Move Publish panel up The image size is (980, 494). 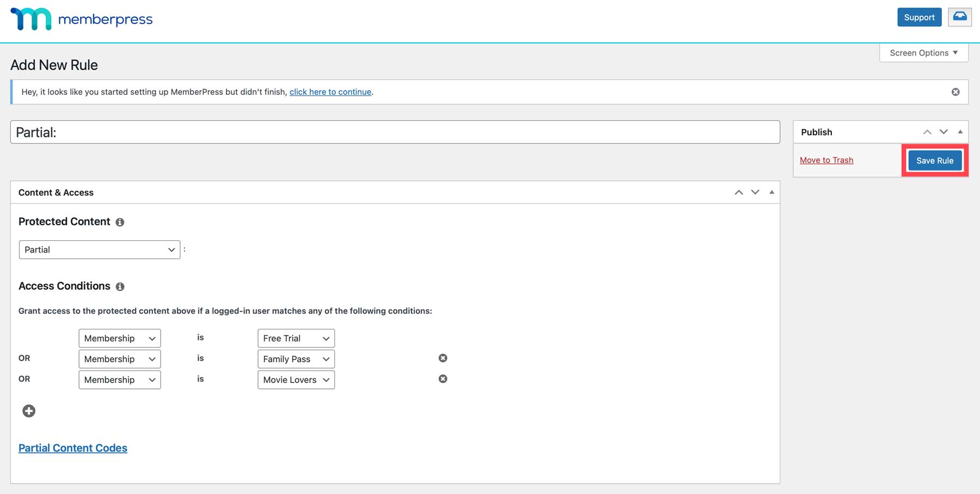click(927, 132)
